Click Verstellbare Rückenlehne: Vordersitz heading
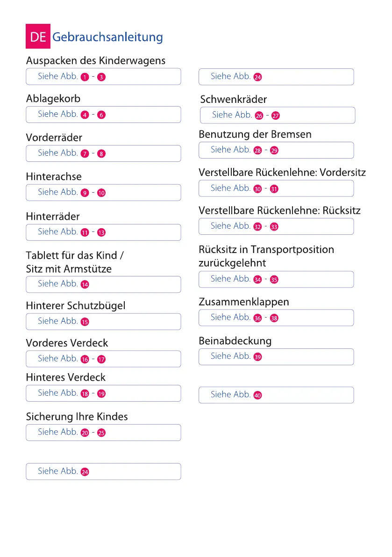Viewport: 392px width, 557px height. click(x=282, y=173)
